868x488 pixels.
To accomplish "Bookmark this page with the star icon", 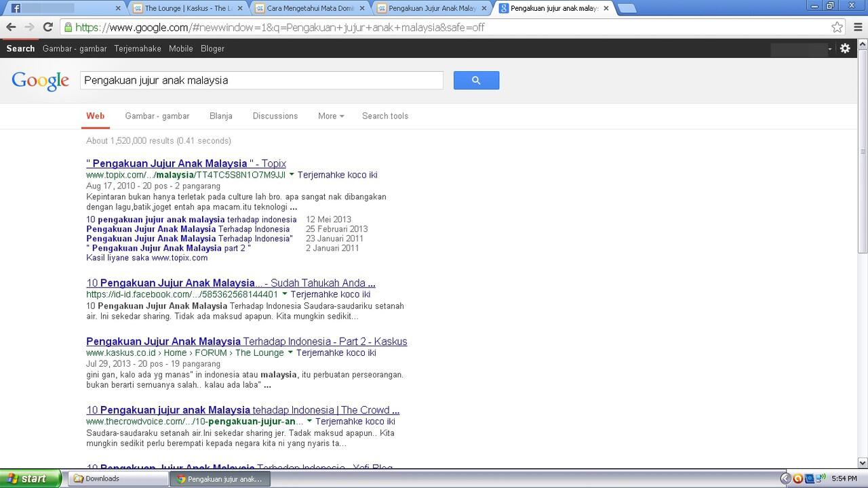I will point(837,27).
